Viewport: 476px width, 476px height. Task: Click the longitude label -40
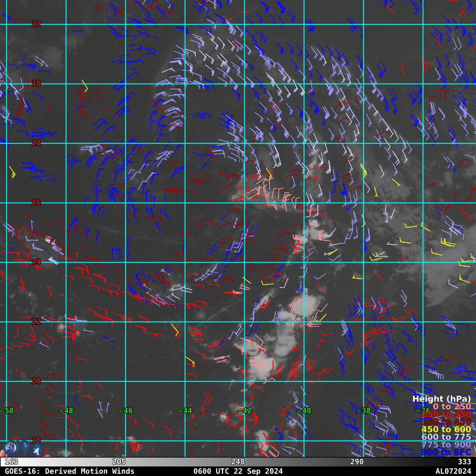pyautogui.click(x=304, y=411)
